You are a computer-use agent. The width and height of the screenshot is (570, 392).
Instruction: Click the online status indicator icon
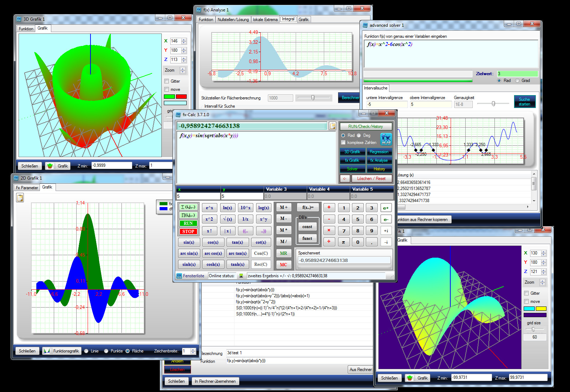click(x=241, y=276)
